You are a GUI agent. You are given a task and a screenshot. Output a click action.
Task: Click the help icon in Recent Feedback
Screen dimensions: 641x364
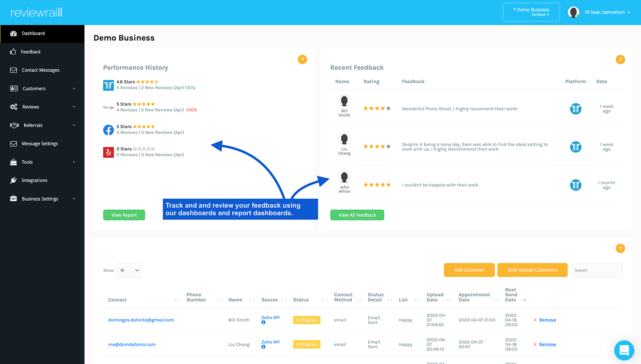coord(620,60)
